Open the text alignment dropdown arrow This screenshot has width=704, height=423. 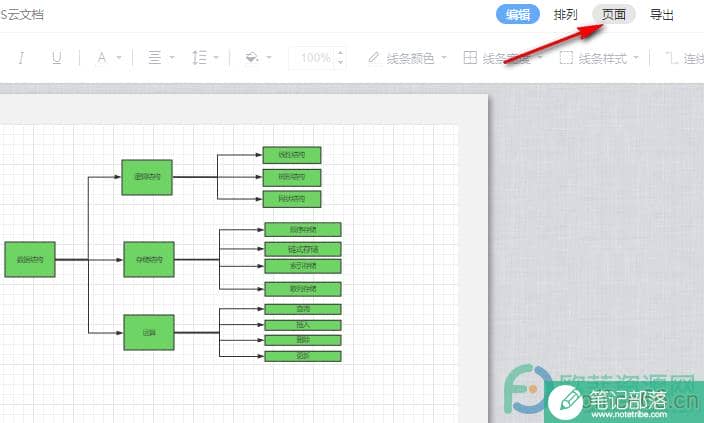[172, 57]
